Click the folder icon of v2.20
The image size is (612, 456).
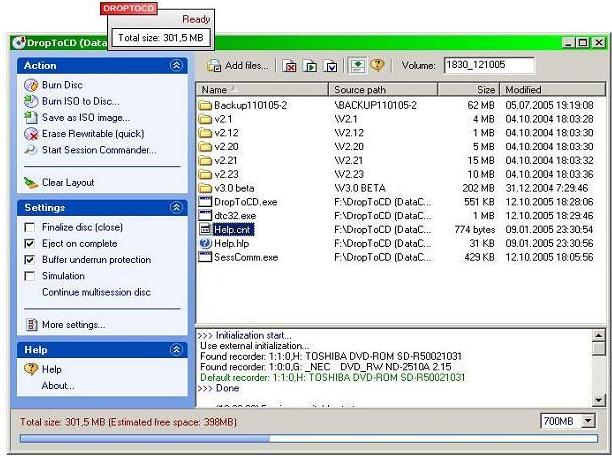(205, 147)
